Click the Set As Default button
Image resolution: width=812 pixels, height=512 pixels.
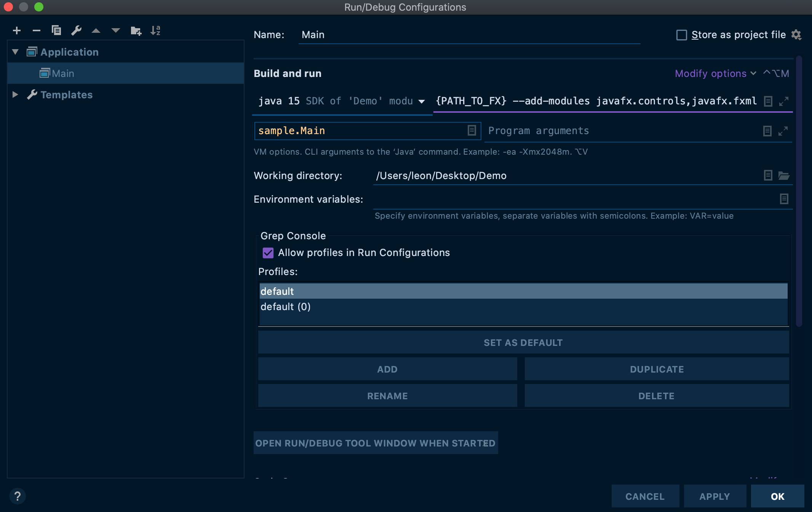523,342
